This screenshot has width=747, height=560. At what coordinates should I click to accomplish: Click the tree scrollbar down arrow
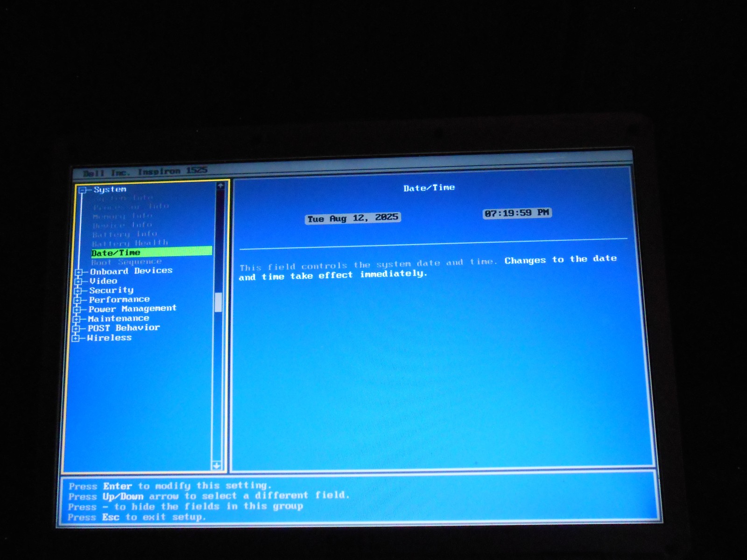(x=217, y=465)
